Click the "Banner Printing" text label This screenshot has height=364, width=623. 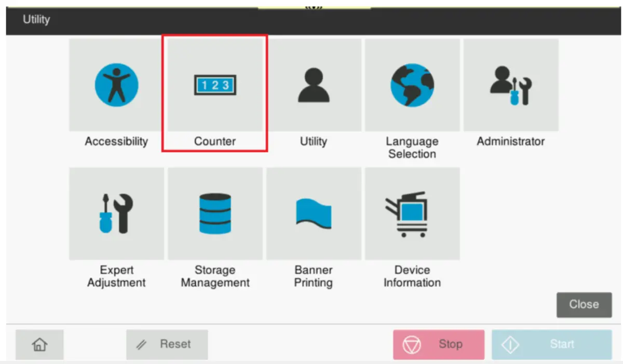[x=314, y=276]
